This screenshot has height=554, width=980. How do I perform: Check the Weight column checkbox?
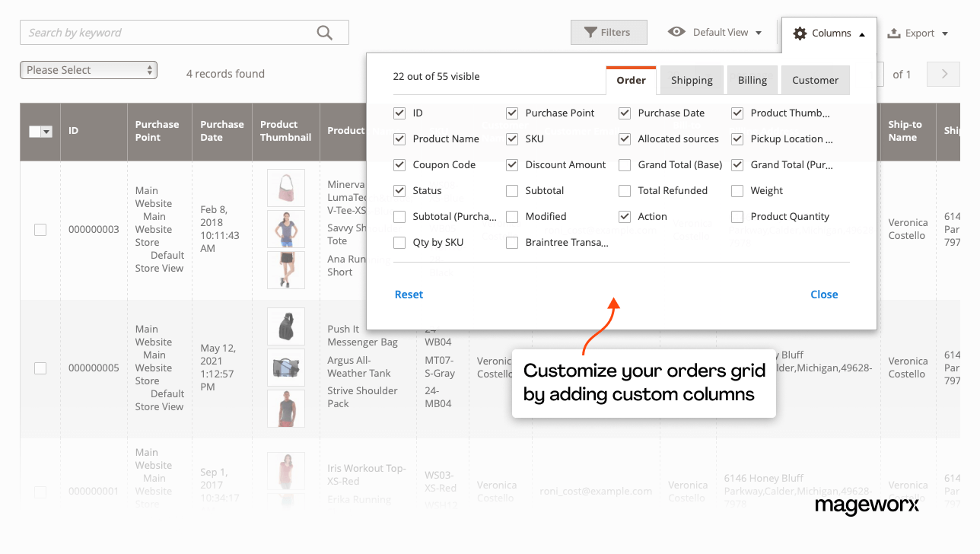tap(737, 190)
